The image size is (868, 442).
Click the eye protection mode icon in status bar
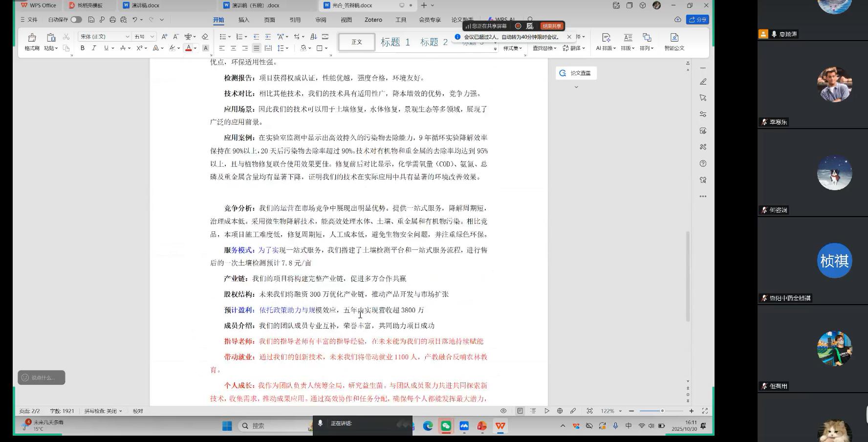pos(503,411)
